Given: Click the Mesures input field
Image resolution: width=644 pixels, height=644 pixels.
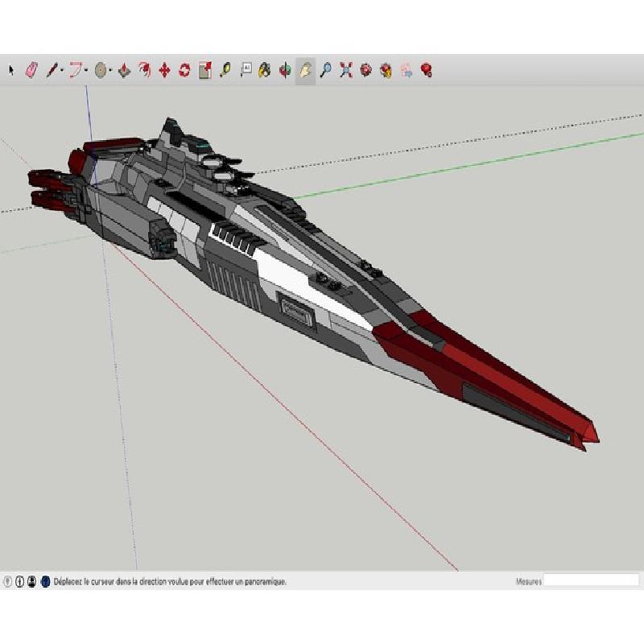Looking at the screenshot, I should (591, 580).
